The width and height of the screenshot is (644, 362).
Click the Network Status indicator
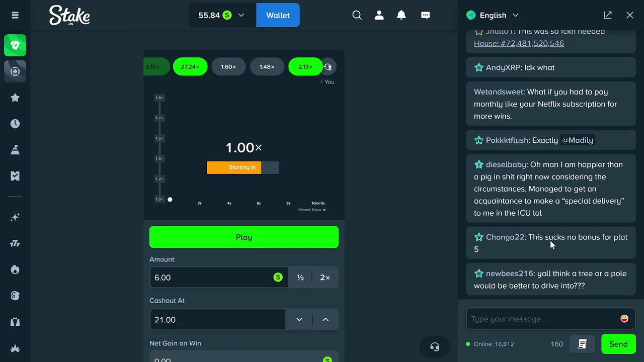tap(311, 210)
